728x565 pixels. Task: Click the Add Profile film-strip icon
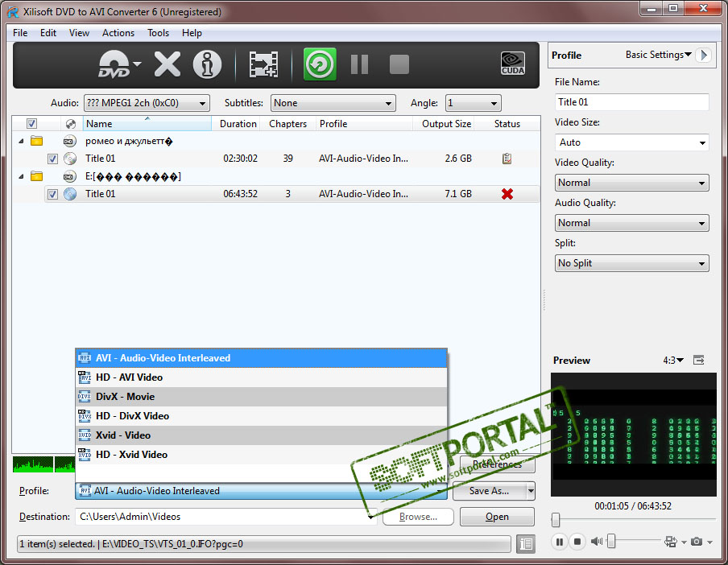click(263, 64)
